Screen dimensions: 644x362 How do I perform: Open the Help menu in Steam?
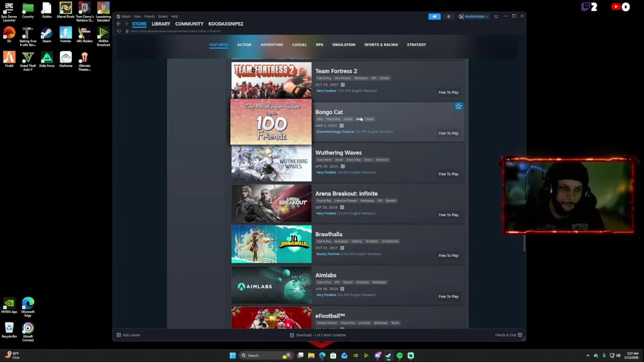(174, 17)
